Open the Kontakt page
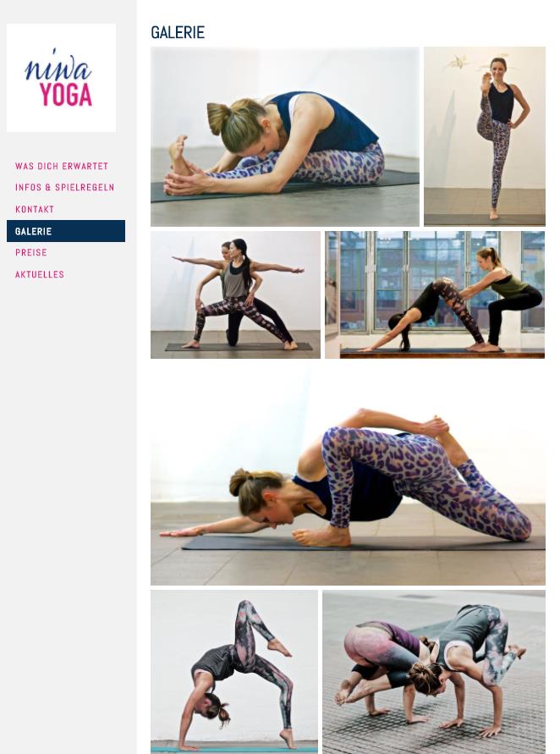Screen dimensions: 560x754 click(x=35, y=209)
